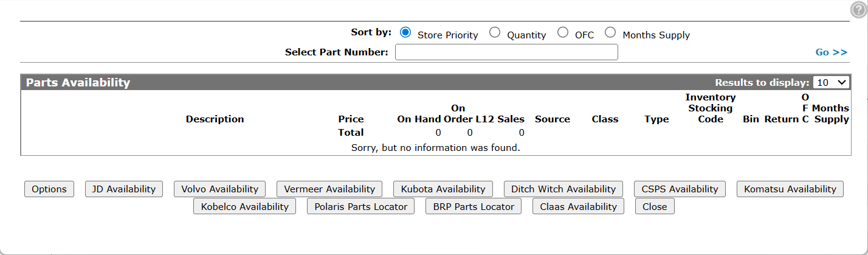Image resolution: width=868 pixels, height=255 pixels.
Task: Select the Quantity sort radio button
Action: coord(495,32)
